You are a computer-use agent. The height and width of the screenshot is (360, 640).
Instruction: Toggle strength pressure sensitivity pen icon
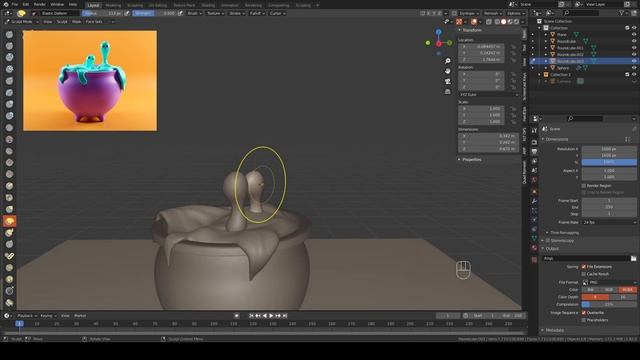(x=180, y=13)
